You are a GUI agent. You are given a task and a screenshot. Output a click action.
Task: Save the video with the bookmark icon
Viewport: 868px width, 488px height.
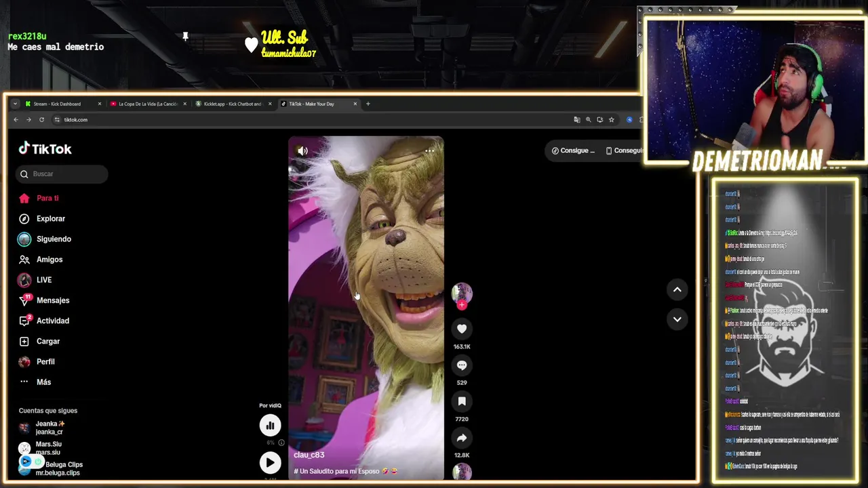[462, 401]
